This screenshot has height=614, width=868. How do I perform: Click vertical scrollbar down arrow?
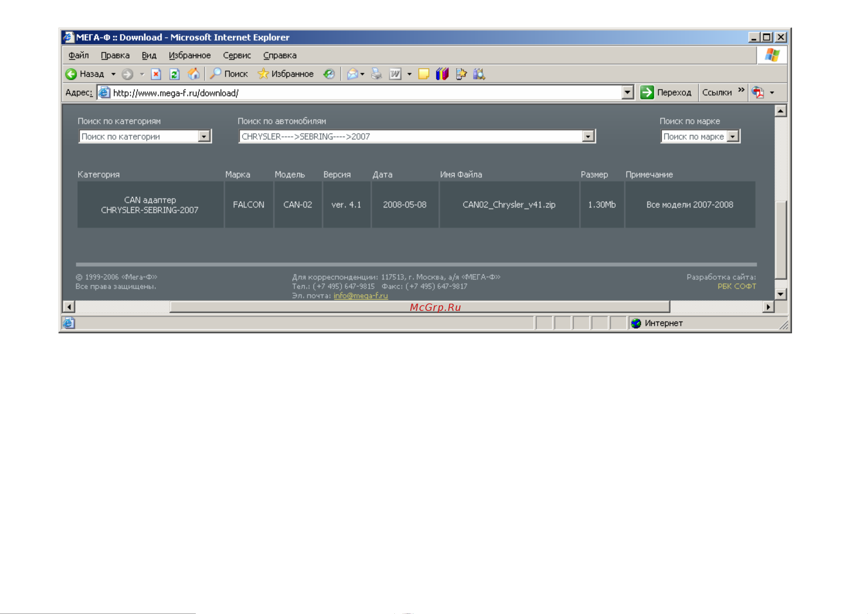pos(781,294)
